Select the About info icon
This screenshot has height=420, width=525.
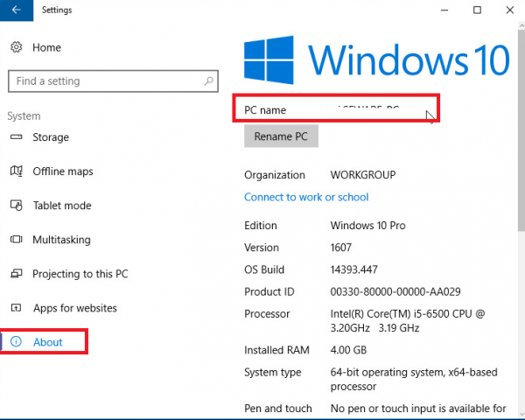[16, 341]
